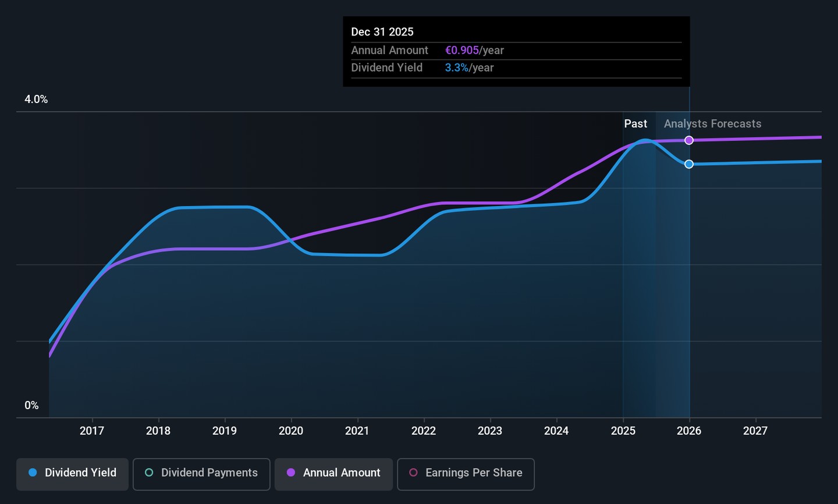The image size is (838, 504).
Task: Click the Dec 31 2025 tooltip header
Action: pos(382,32)
